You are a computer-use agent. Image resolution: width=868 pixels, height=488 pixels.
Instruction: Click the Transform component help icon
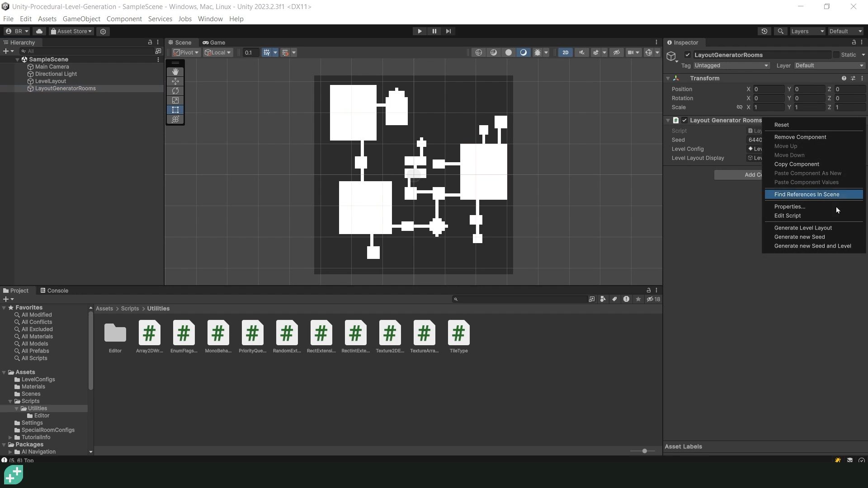pos(844,78)
